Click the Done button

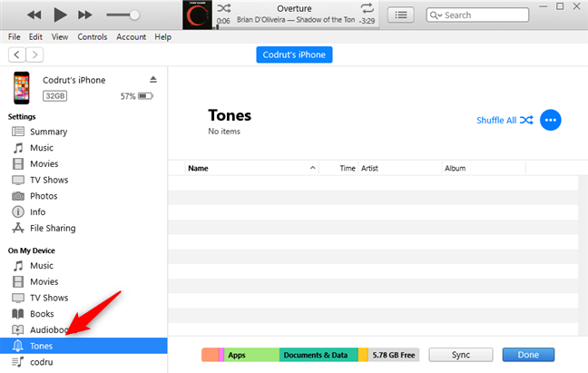tap(528, 355)
